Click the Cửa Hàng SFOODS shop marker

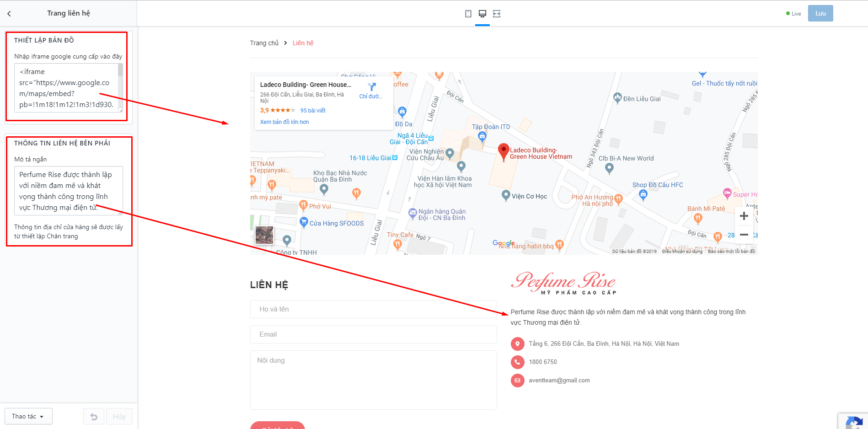pyautogui.click(x=304, y=223)
